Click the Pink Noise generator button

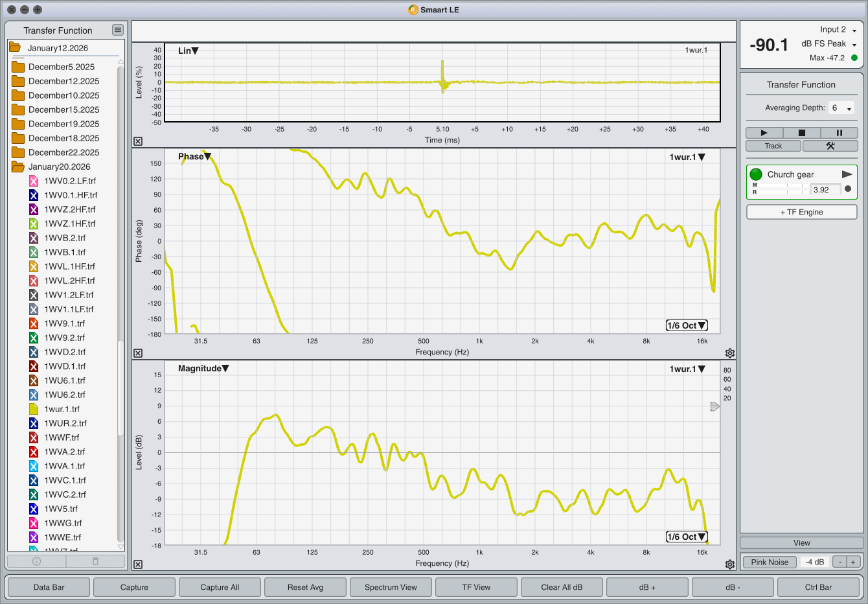point(770,562)
